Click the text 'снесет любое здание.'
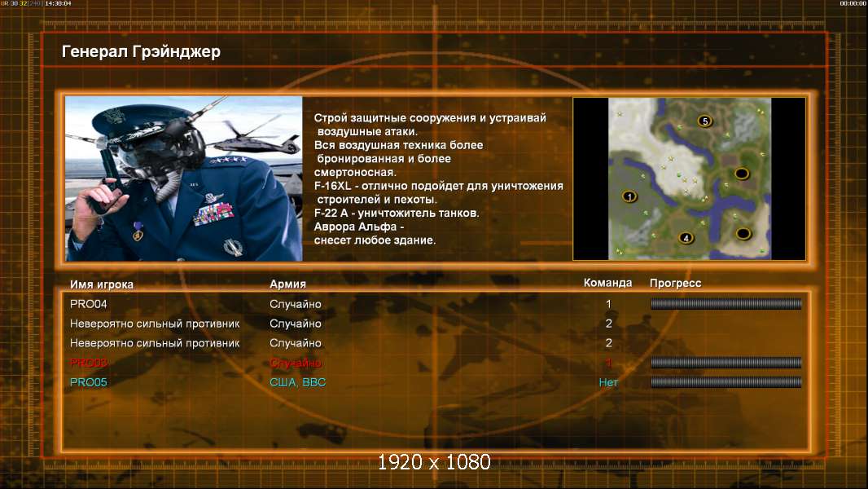This screenshot has width=868, height=489. 375,240
